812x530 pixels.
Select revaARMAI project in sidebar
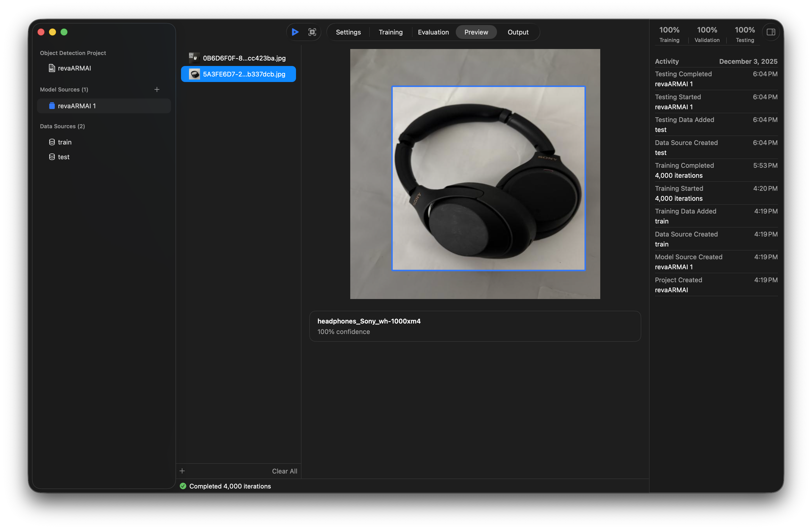[104, 68]
